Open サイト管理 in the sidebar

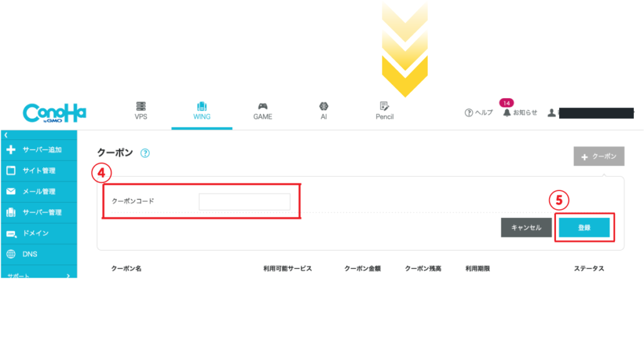(39, 171)
